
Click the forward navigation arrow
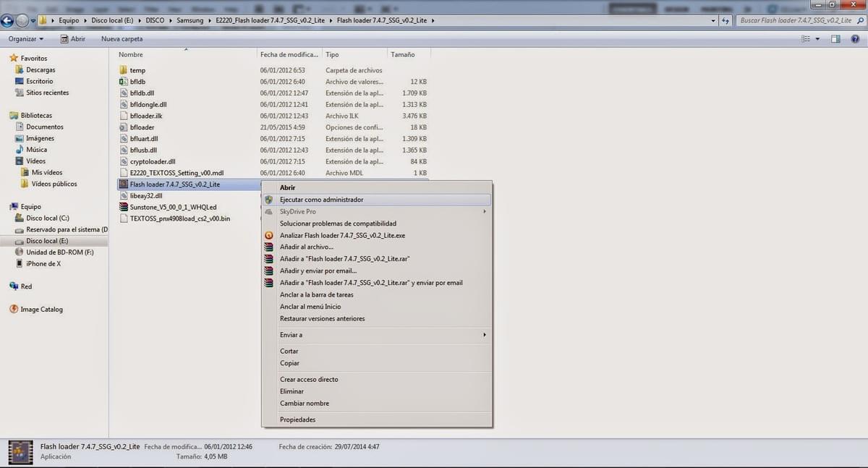tap(22, 20)
